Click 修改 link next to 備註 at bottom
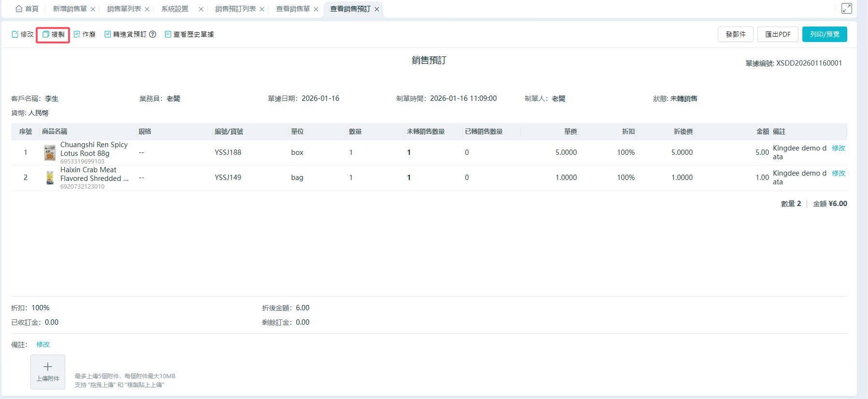The width and height of the screenshot is (868, 399). 43,344
